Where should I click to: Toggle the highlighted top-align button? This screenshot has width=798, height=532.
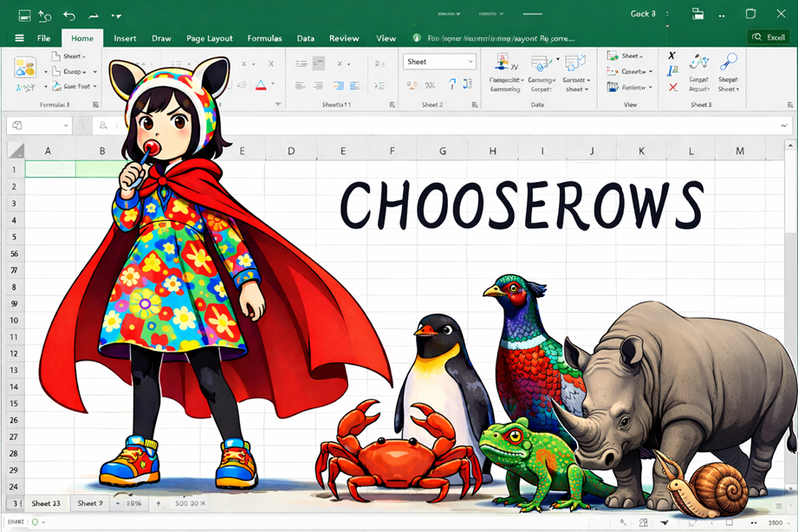(x=319, y=63)
